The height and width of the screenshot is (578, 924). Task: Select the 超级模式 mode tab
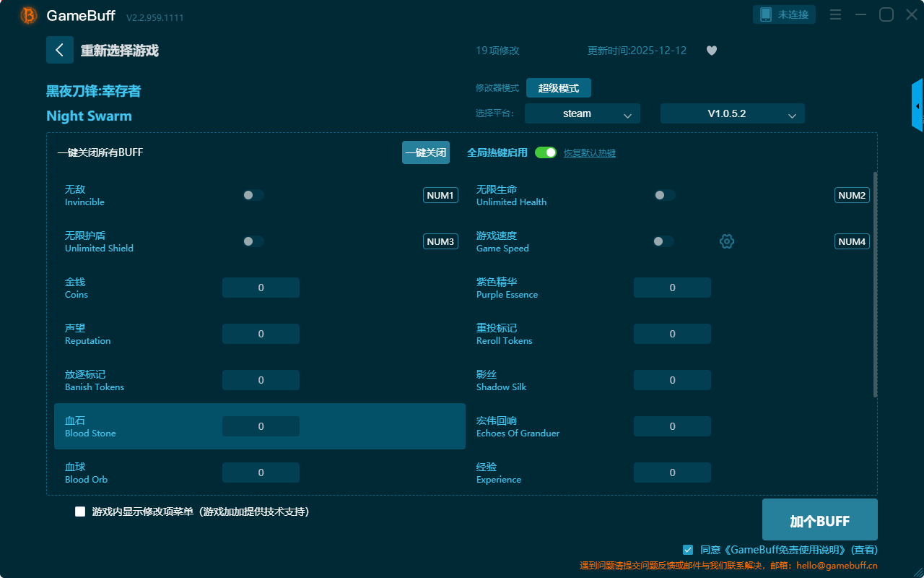[558, 88]
